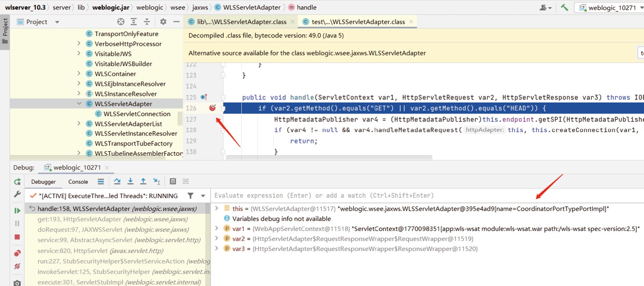Resume program execution
This screenshot has width=644, height=286.
point(17,210)
